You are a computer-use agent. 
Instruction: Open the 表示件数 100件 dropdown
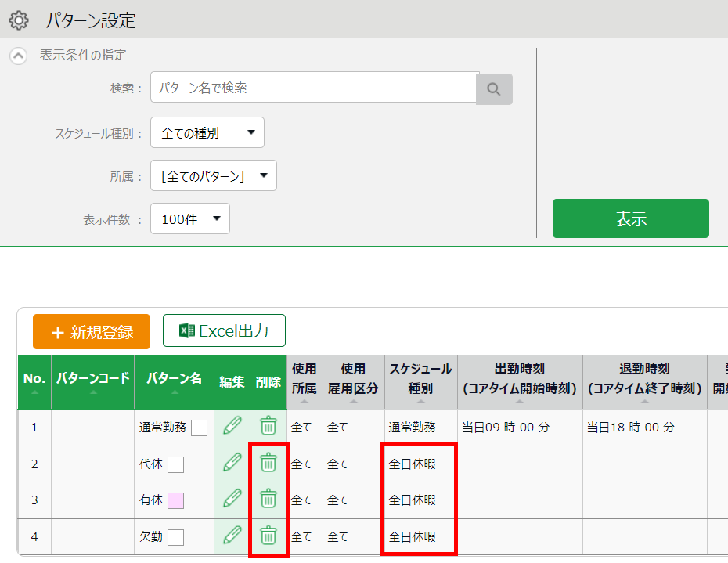190,219
